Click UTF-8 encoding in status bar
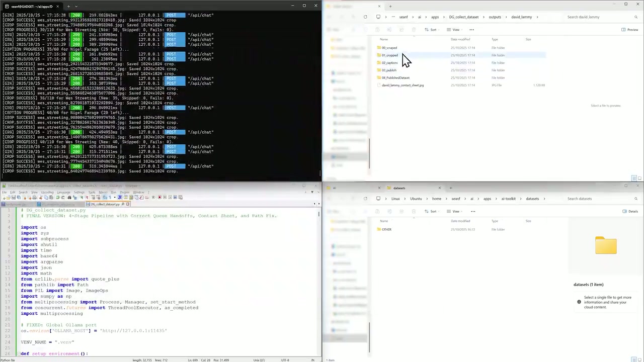The image size is (644, 362). [x=285, y=360]
